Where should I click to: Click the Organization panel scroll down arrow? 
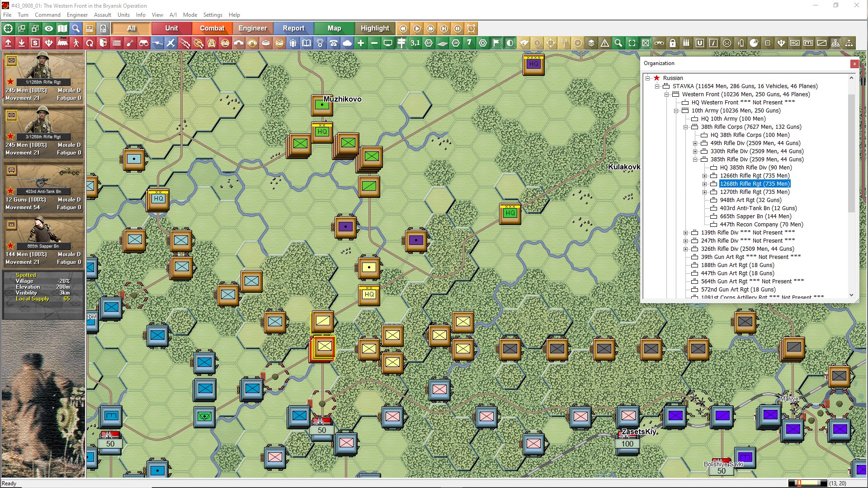[x=851, y=295]
